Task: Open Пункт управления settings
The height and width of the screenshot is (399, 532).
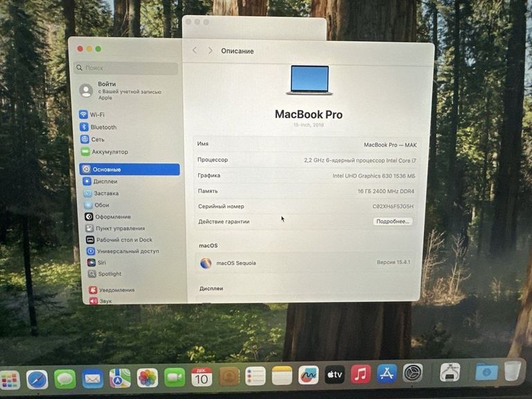Action: pos(116,229)
